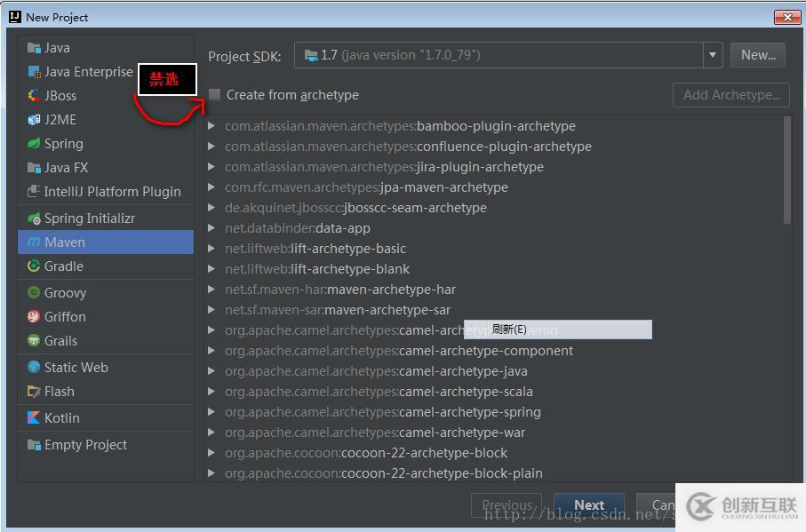Close the New Project dialog
The width and height of the screenshot is (806, 532).
[x=787, y=17]
